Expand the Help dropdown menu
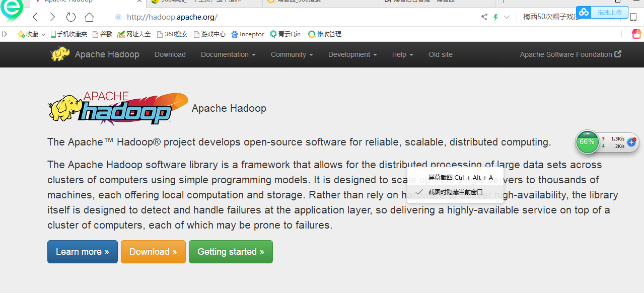644x293 pixels. [x=403, y=54]
